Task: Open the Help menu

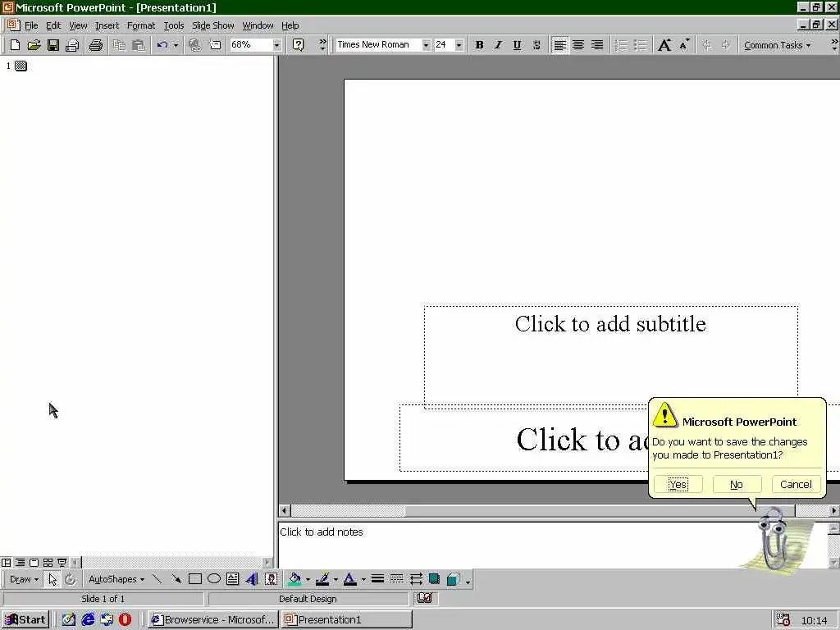Action: point(290,25)
